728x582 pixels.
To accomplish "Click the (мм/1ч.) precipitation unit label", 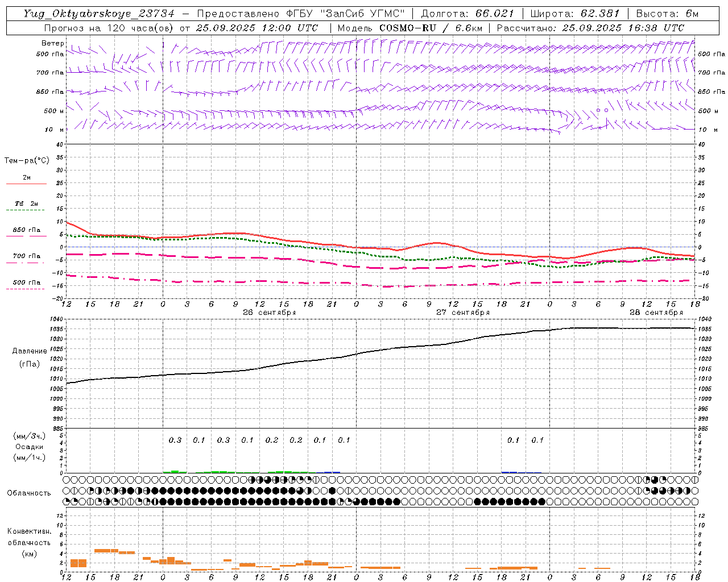I will [x=30, y=458].
